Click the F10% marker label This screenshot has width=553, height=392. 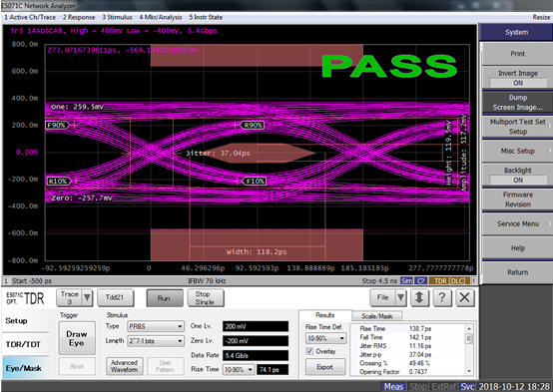coord(255,182)
